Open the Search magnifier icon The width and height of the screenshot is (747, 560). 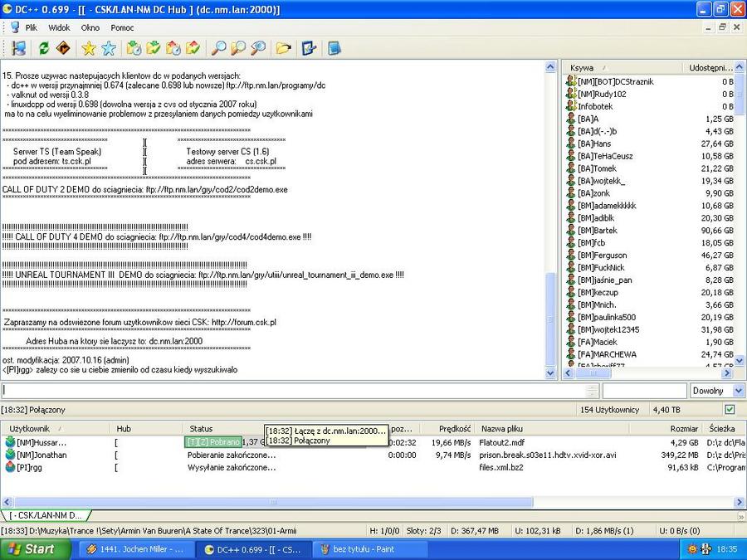[x=218, y=48]
